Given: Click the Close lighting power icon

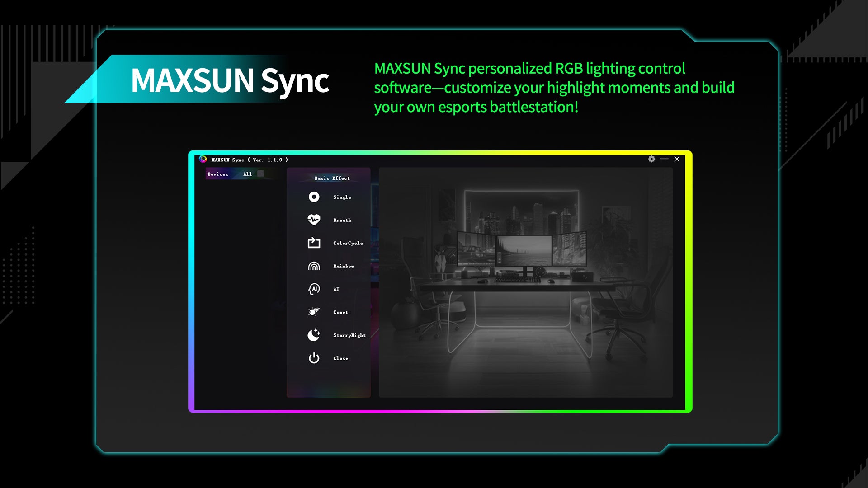Looking at the screenshot, I should coord(314,358).
